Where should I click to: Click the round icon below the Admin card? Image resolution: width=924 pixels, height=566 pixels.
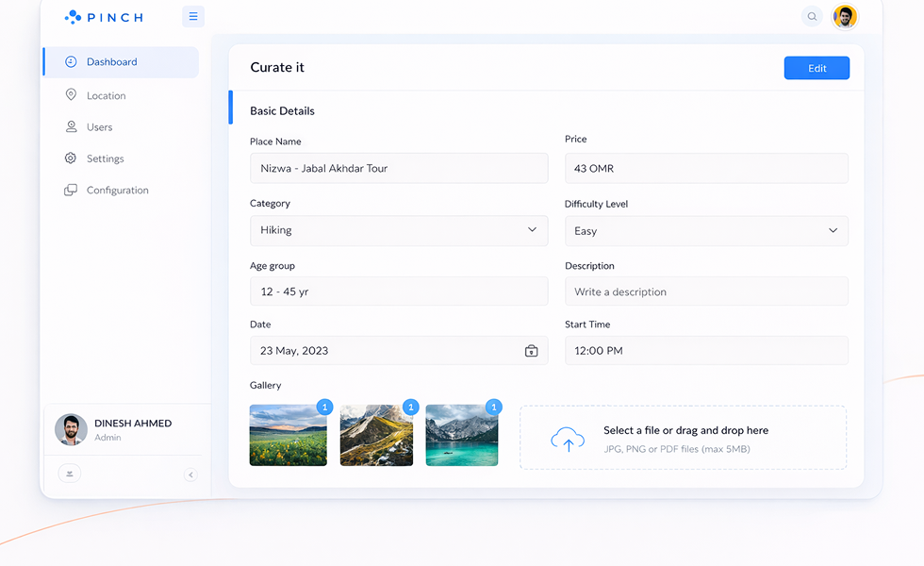[69, 474]
